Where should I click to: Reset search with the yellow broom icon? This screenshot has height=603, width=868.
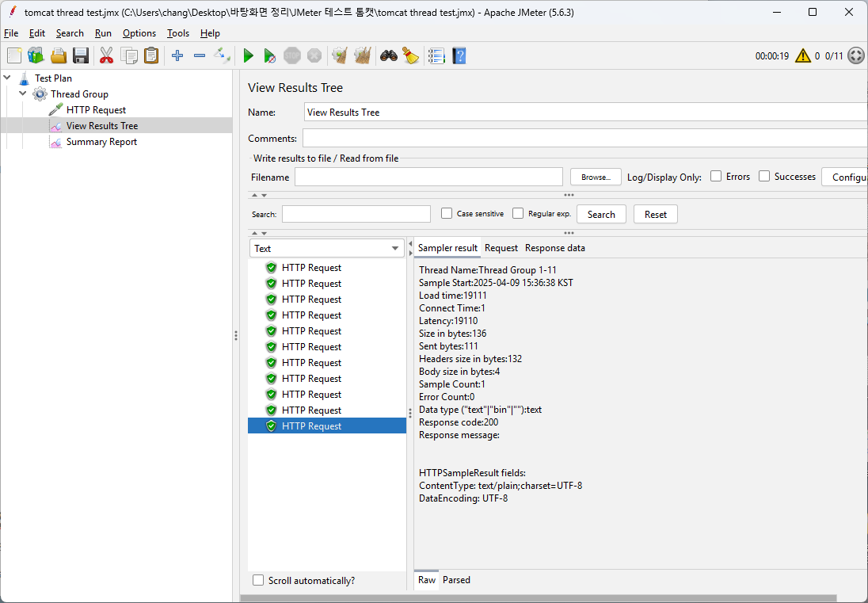click(x=411, y=55)
